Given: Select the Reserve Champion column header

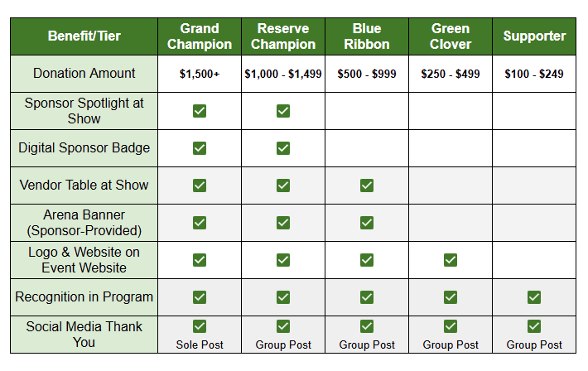Looking at the screenshot, I should 283,36.
